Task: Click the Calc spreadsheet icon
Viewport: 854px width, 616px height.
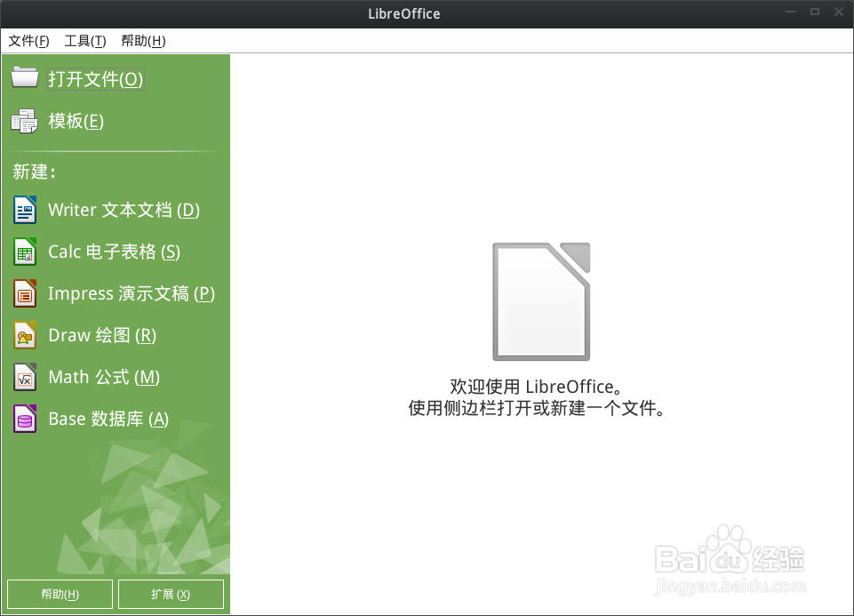Action: pos(25,252)
